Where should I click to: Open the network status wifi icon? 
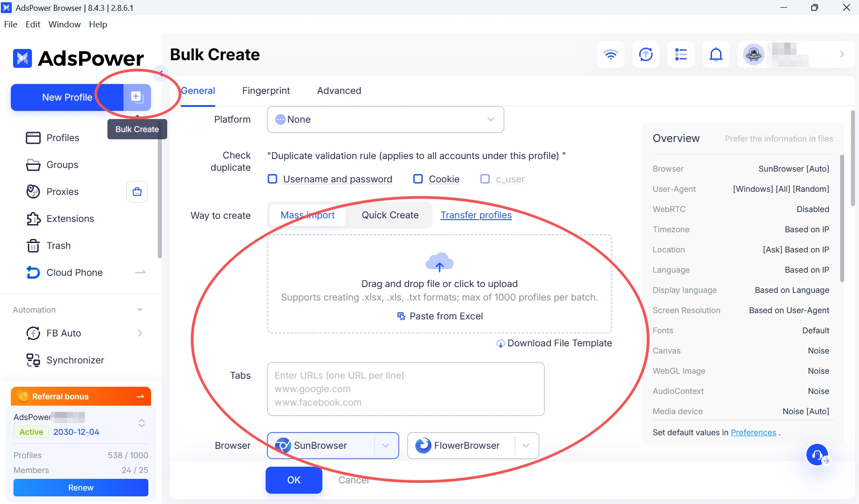point(610,54)
